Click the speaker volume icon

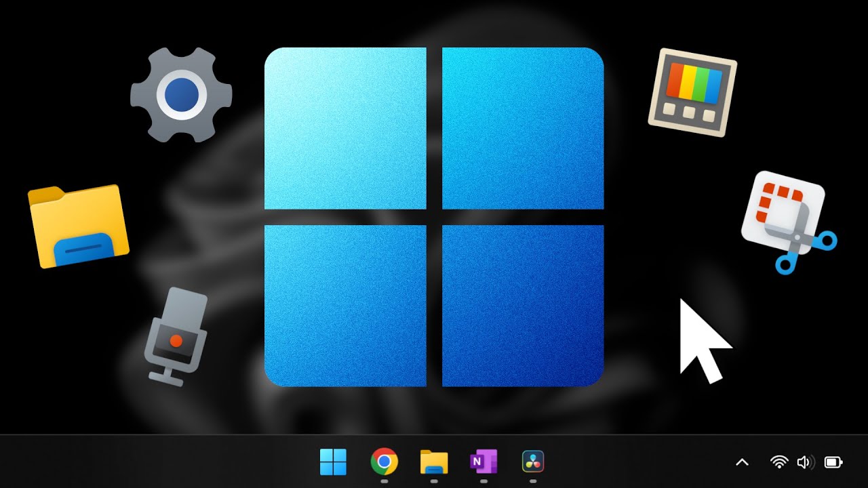(x=804, y=462)
